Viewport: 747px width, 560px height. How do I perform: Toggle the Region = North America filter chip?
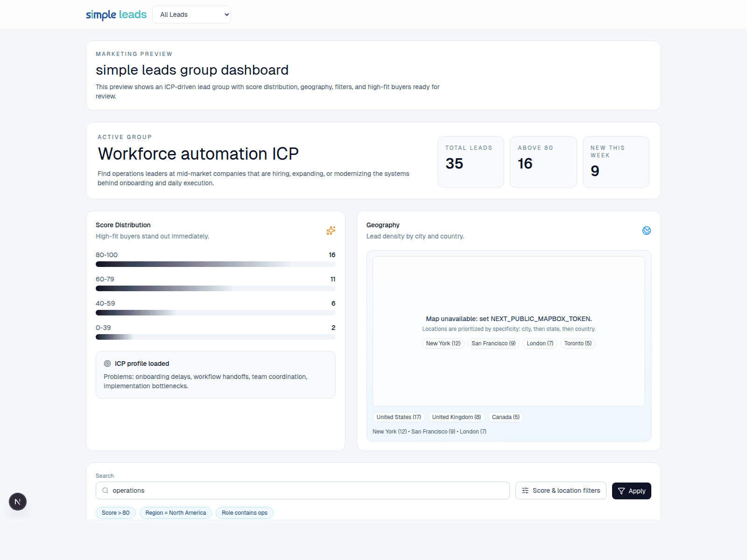pyautogui.click(x=176, y=512)
